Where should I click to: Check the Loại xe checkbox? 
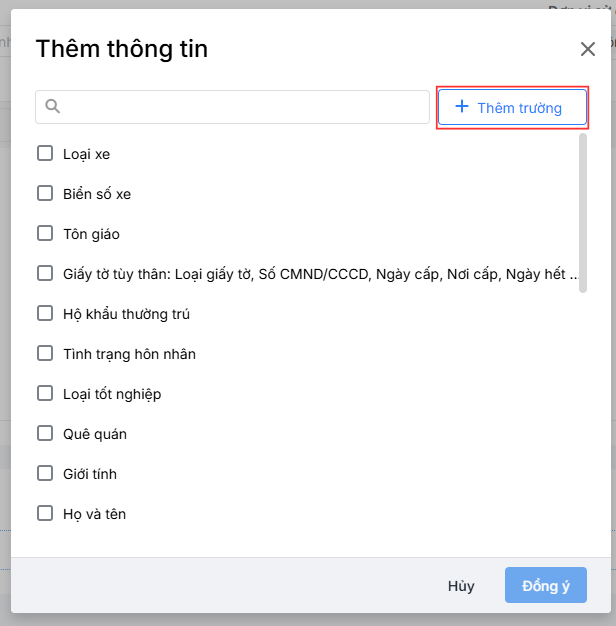pos(45,154)
